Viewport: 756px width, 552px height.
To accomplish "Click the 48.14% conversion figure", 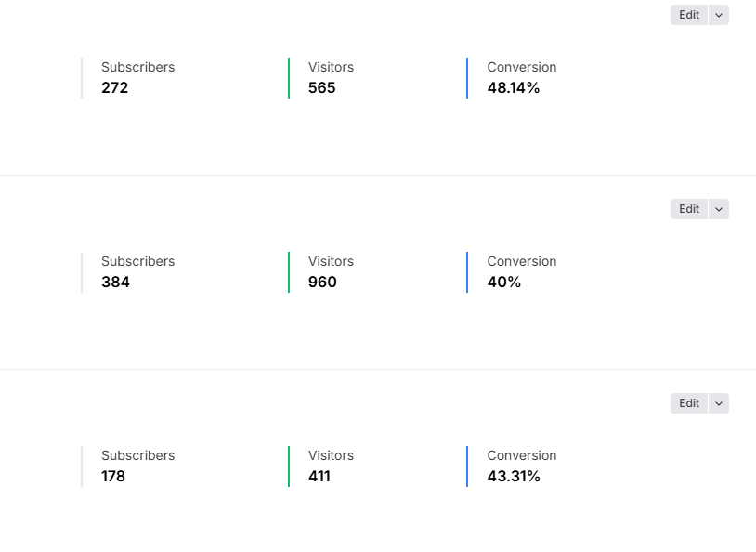I will 513,88.
